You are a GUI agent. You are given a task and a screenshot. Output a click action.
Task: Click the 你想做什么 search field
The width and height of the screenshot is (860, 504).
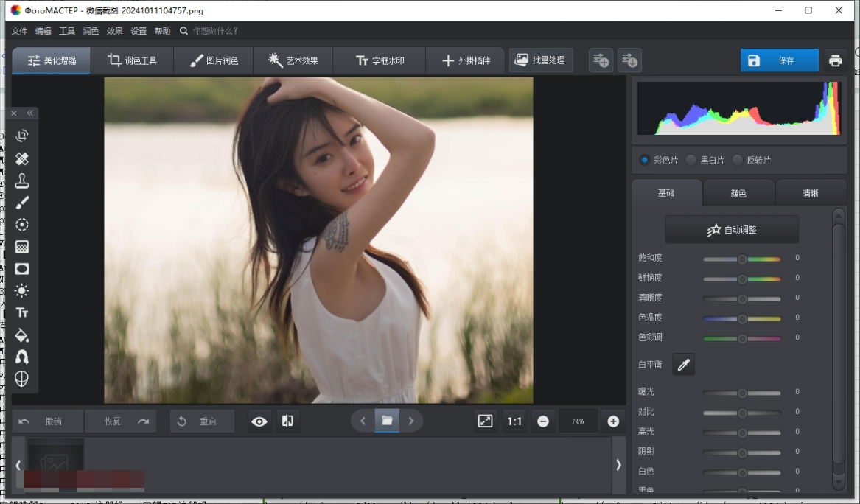coord(215,31)
